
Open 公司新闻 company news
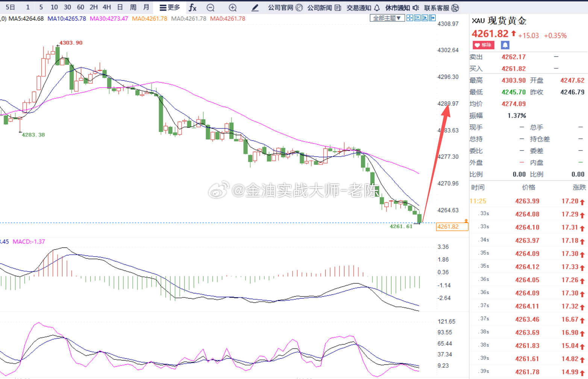[324, 8]
